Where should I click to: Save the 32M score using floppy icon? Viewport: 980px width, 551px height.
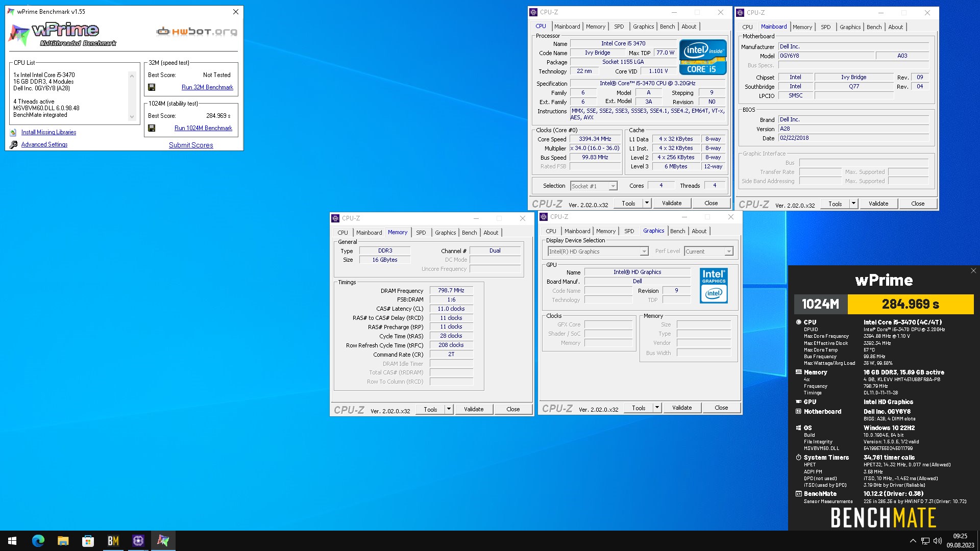pyautogui.click(x=152, y=87)
